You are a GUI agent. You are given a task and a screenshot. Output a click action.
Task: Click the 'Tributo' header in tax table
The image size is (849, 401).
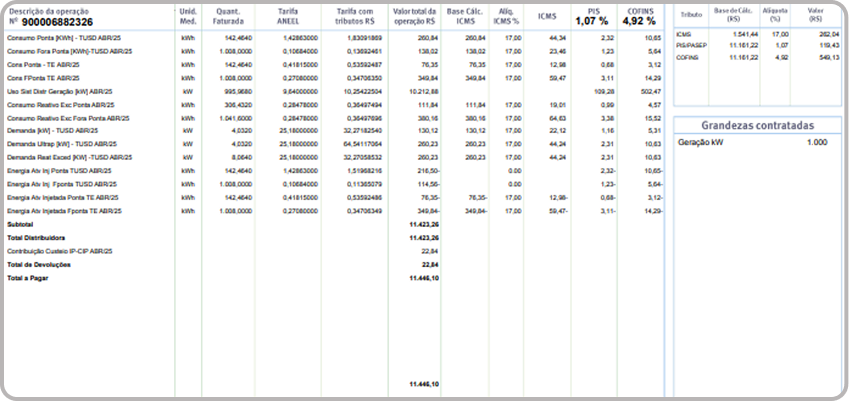[x=691, y=17]
